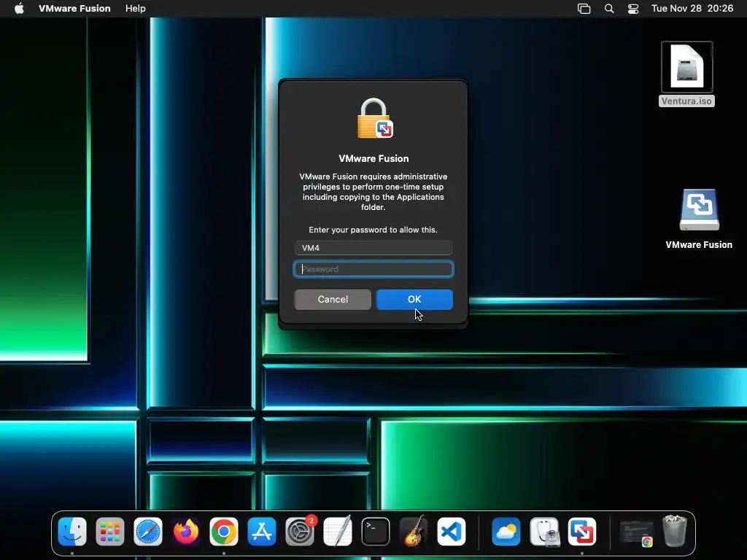Open Finder from the Dock
Image resolution: width=747 pixels, height=560 pixels.
72,532
